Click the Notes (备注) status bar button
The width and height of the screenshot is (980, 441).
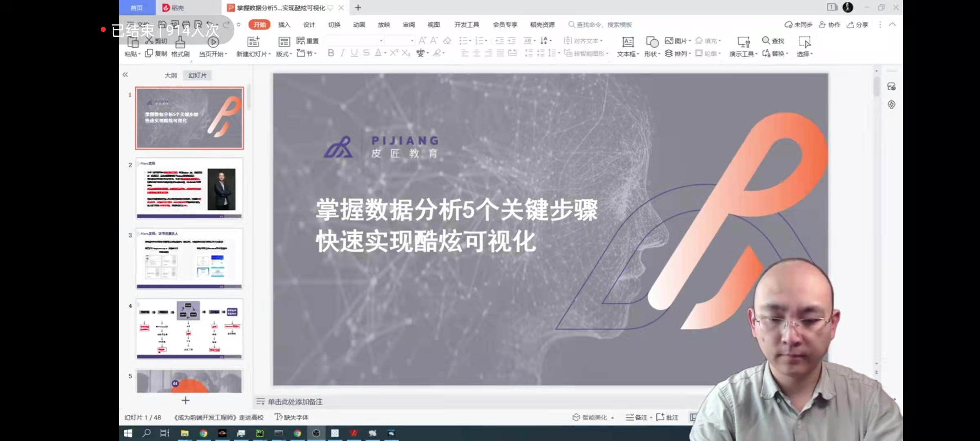click(x=639, y=417)
